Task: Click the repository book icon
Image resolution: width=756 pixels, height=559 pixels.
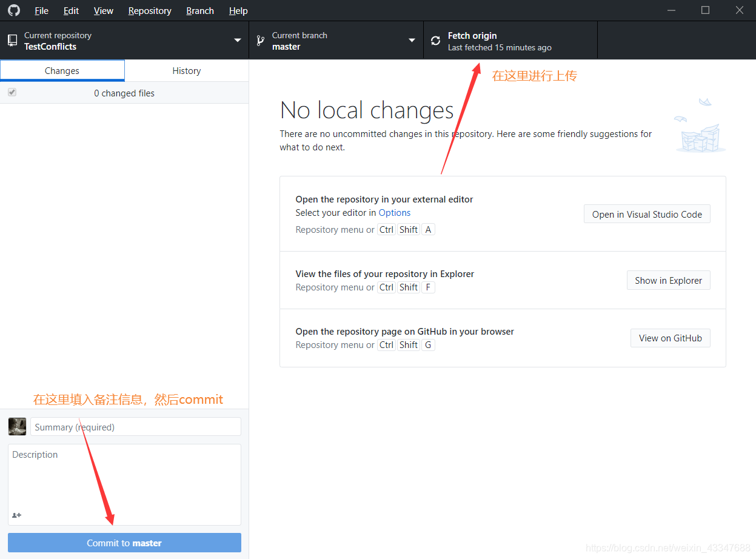Action: point(12,41)
